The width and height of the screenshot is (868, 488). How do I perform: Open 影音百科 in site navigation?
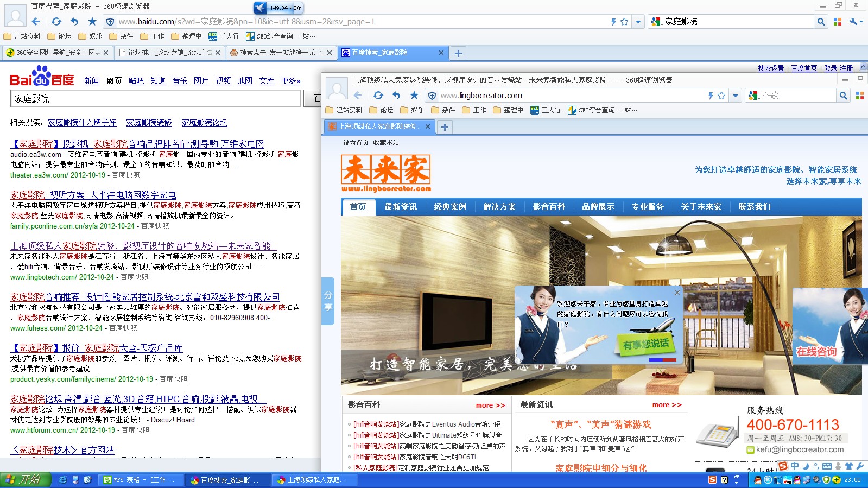(x=549, y=207)
